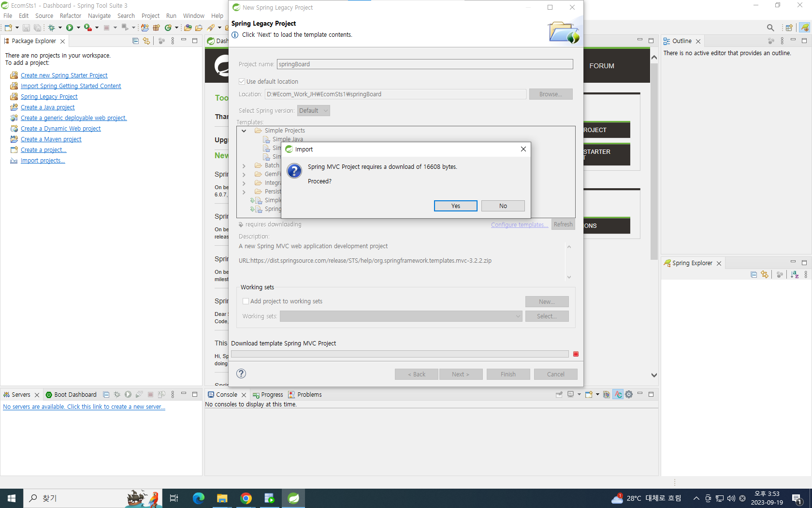Open Chrome from the Windows taskbar
Screen dimensions: 812x508
pos(246,498)
